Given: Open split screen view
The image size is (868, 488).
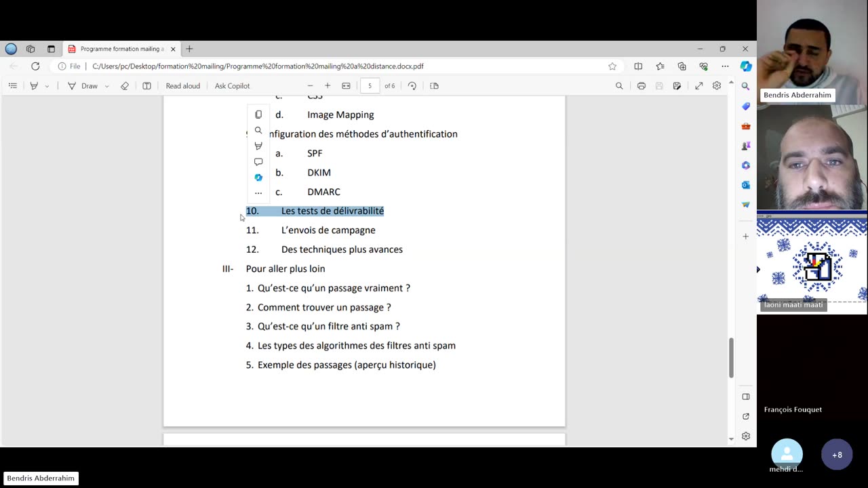Looking at the screenshot, I should (x=638, y=66).
